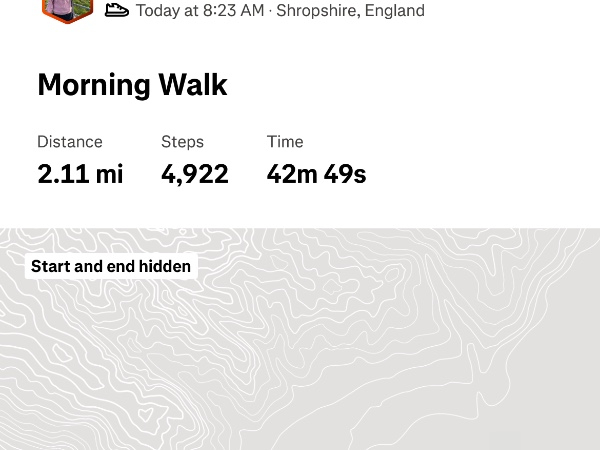Click the word "Today" in the timestamp
Screen dimensions: 600x450
[x=158, y=11]
